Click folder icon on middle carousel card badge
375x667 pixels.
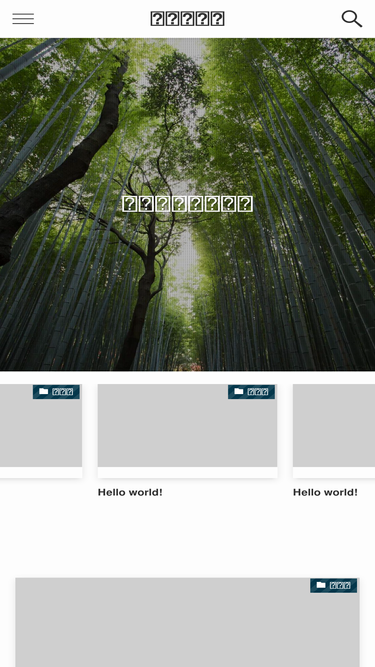[239, 391]
